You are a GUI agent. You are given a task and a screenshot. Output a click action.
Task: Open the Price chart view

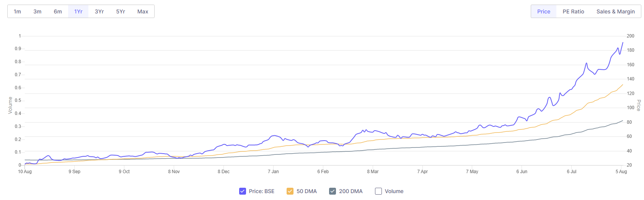point(543,11)
